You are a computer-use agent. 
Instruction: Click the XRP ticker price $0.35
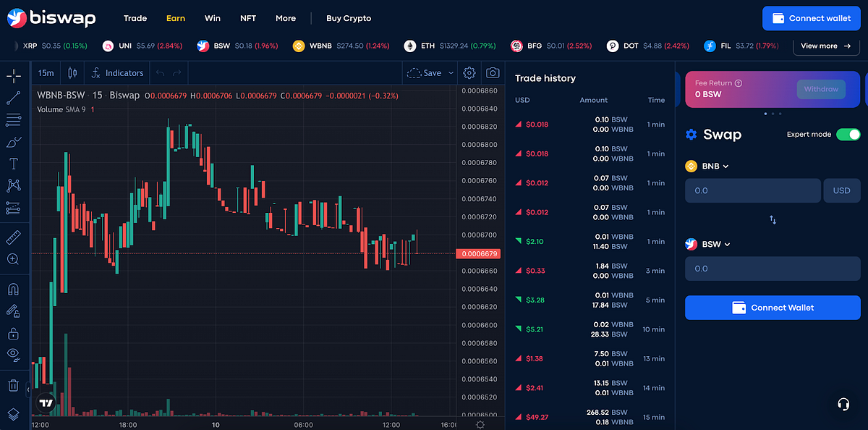pos(51,46)
